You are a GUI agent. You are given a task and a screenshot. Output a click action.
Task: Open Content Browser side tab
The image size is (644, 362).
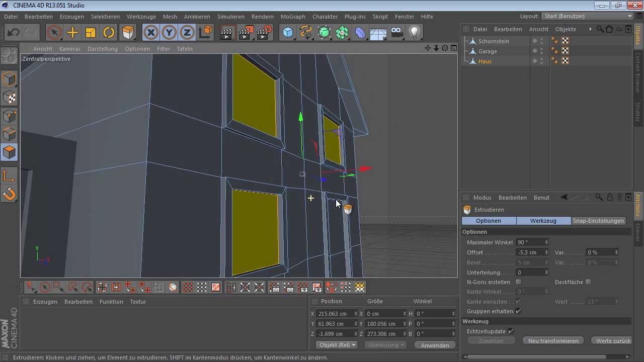pos(638,72)
